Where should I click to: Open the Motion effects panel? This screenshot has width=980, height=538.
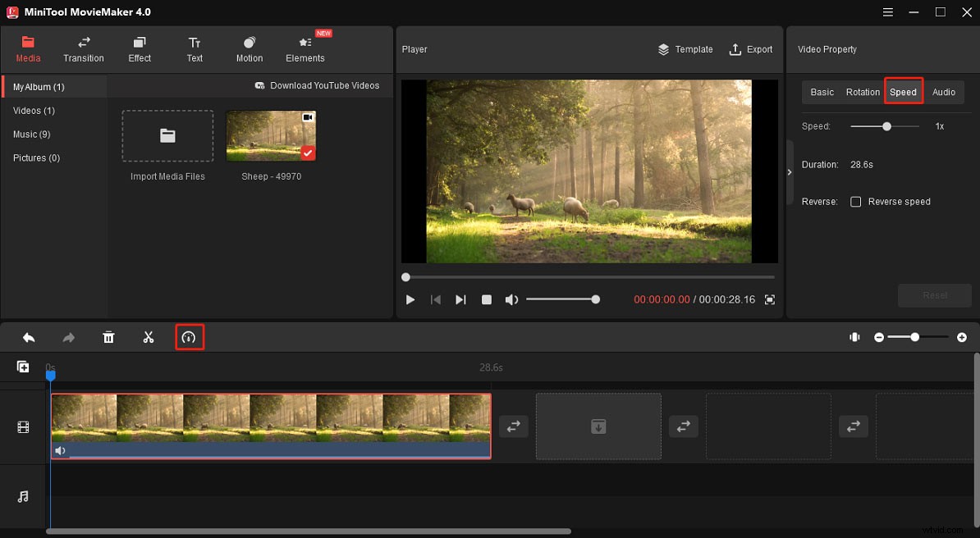pos(249,48)
